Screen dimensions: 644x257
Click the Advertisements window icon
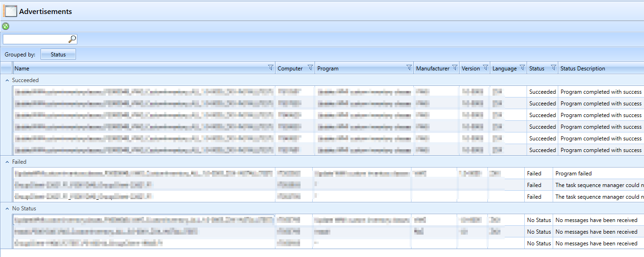click(10, 11)
